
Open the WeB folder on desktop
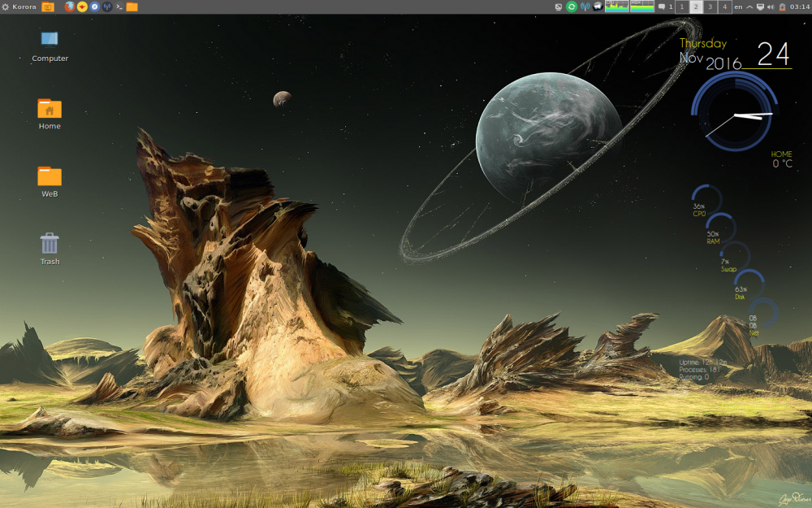(x=50, y=182)
